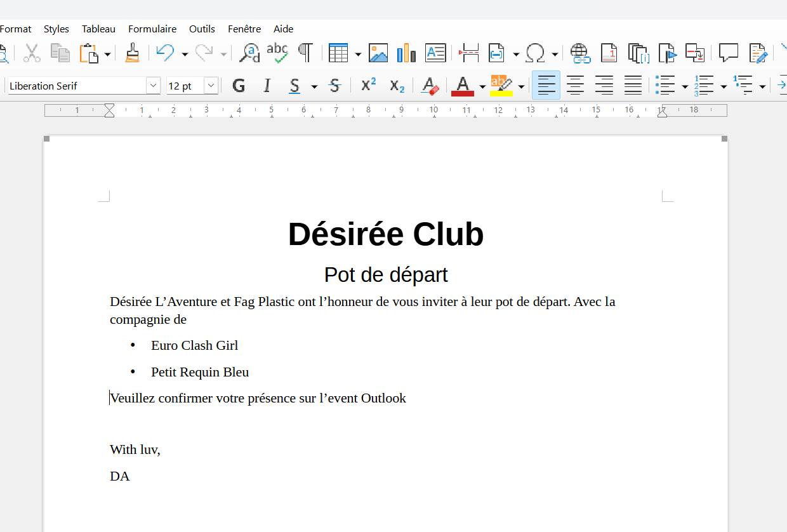Insert an image into the document

378,53
